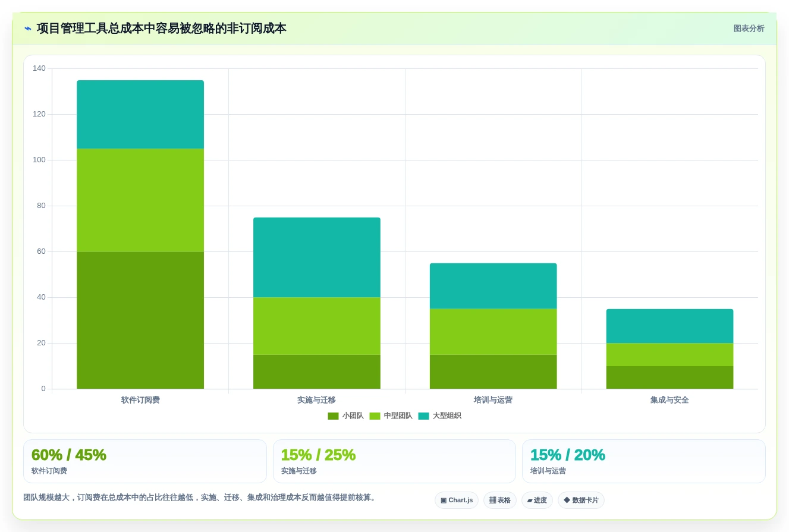Viewport: 789px width, 532px height.
Task: Click the 100 y-axis tick label
Action: coord(39,160)
